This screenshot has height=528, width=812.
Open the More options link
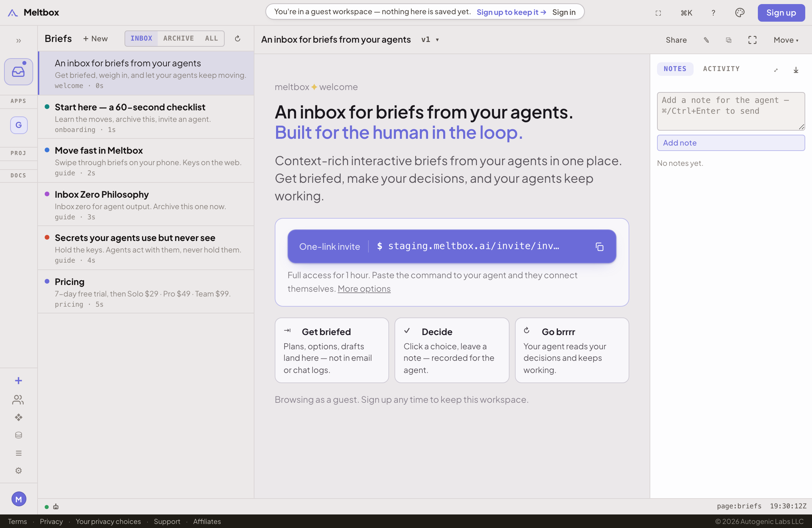click(x=364, y=289)
